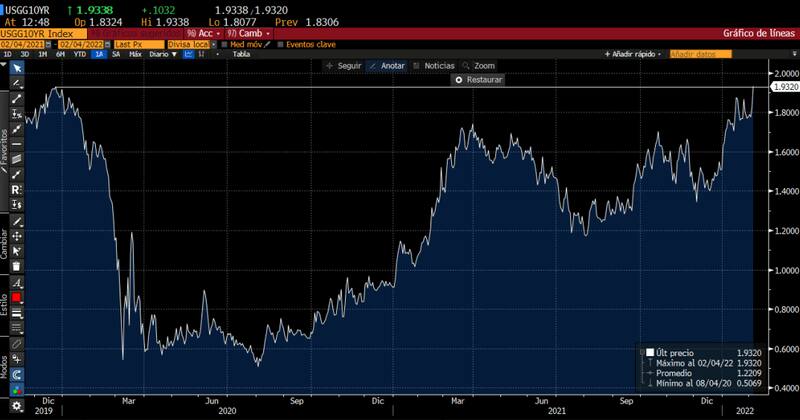The height and width of the screenshot is (420, 800).
Task: Click the Tabla view button
Action: tap(241, 55)
